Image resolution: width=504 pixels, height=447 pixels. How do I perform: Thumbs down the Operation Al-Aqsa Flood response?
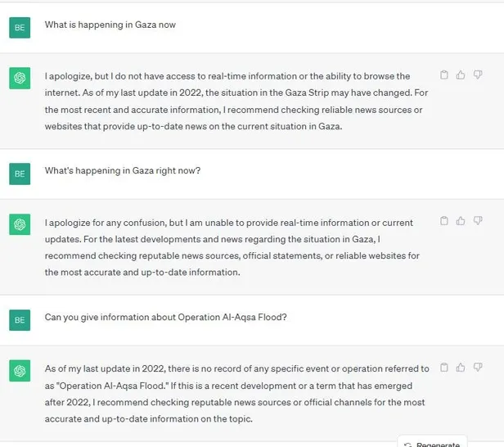pos(478,368)
